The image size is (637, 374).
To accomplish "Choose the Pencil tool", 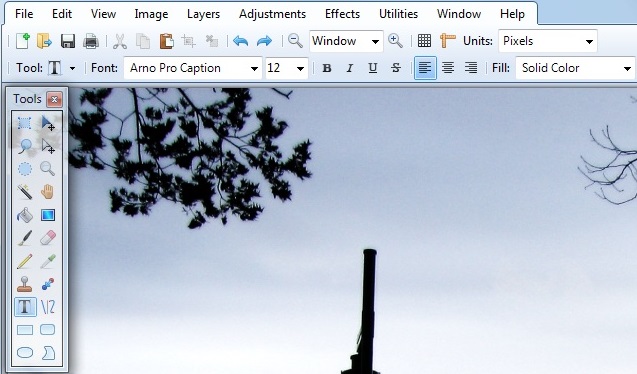I will tap(24, 261).
